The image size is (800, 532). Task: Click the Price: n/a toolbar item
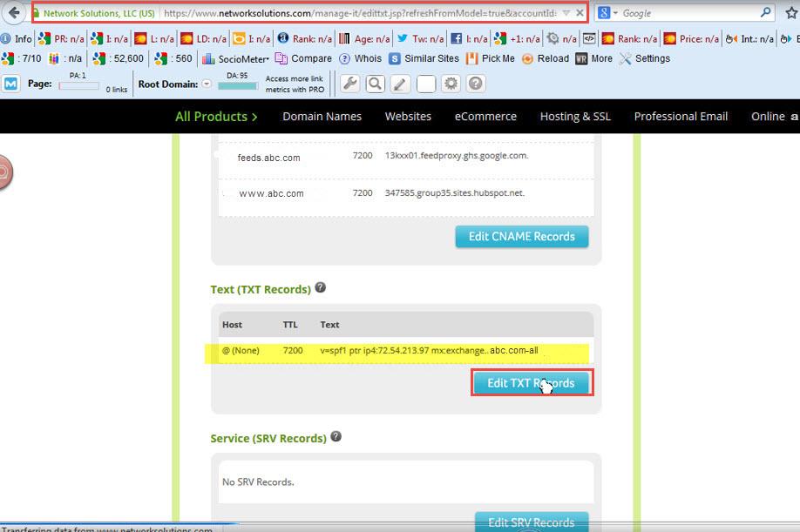(x=691, y=38)
